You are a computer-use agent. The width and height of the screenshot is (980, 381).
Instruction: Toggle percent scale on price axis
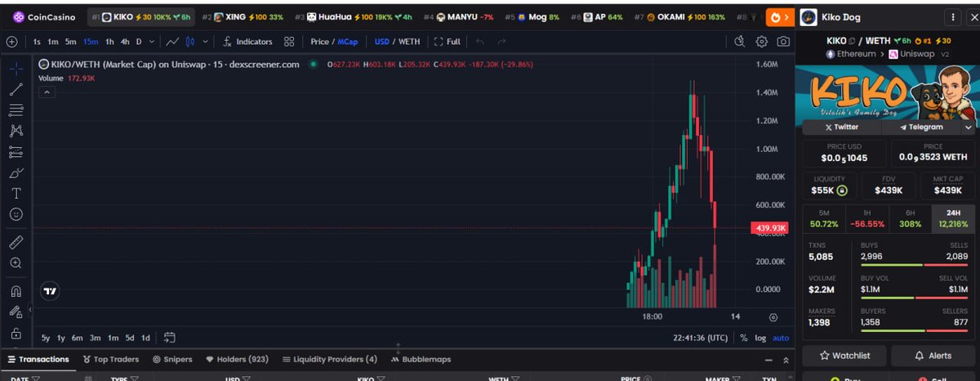(744, 338)
